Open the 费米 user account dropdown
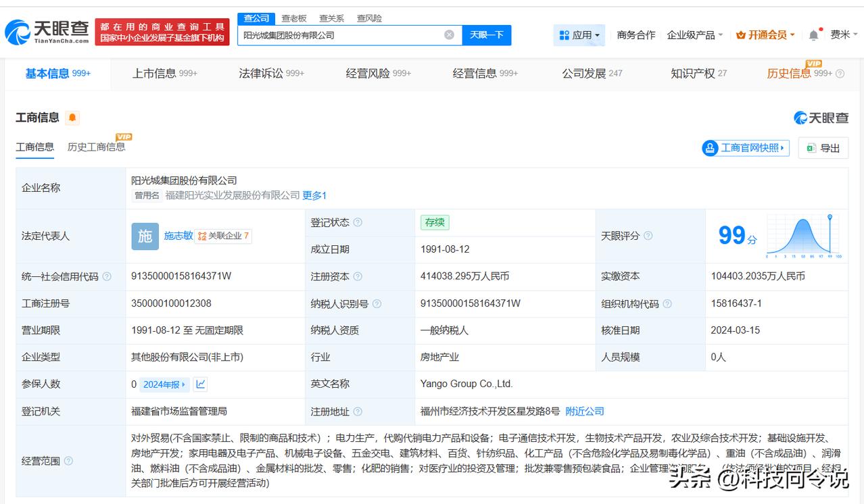This screenshot has width=864, height=504. tap(844, 34)
